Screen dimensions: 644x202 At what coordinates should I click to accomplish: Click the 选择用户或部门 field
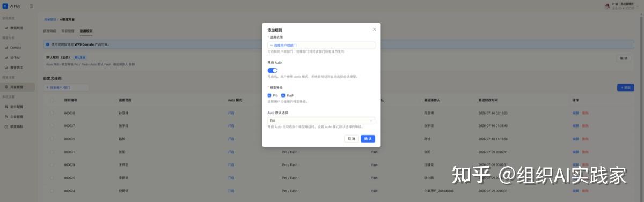point(321,46)
